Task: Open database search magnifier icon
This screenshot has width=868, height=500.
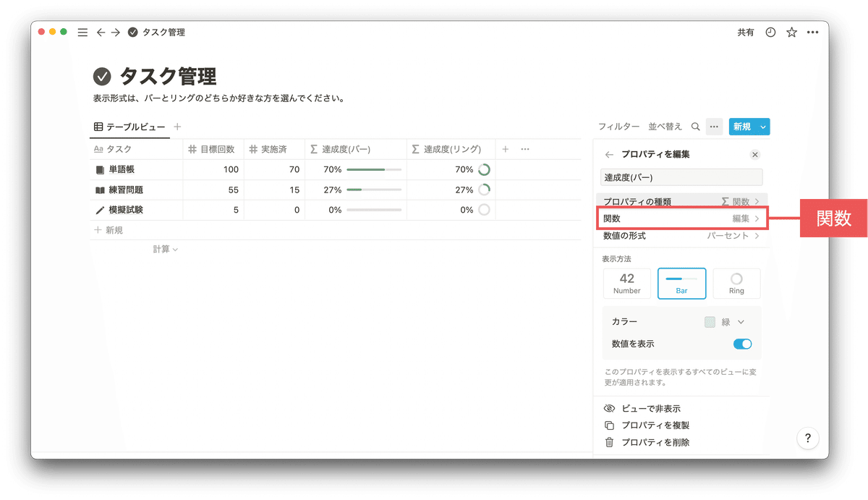Action: (695, 127)
